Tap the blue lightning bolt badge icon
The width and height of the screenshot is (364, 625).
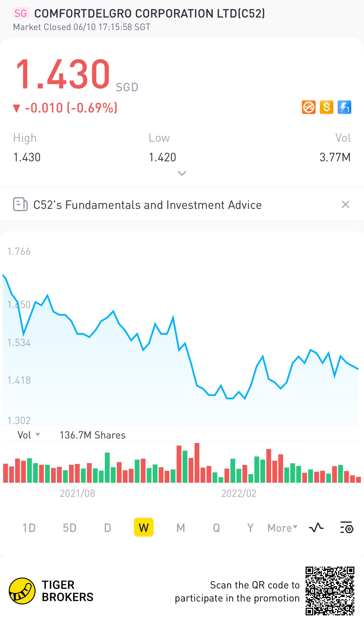point(344,107)
